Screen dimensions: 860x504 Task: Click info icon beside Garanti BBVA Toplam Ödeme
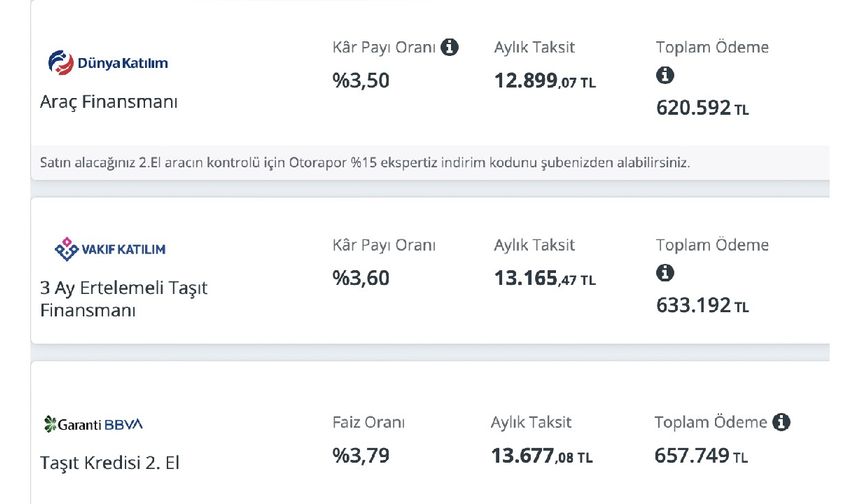pos(781,422)
